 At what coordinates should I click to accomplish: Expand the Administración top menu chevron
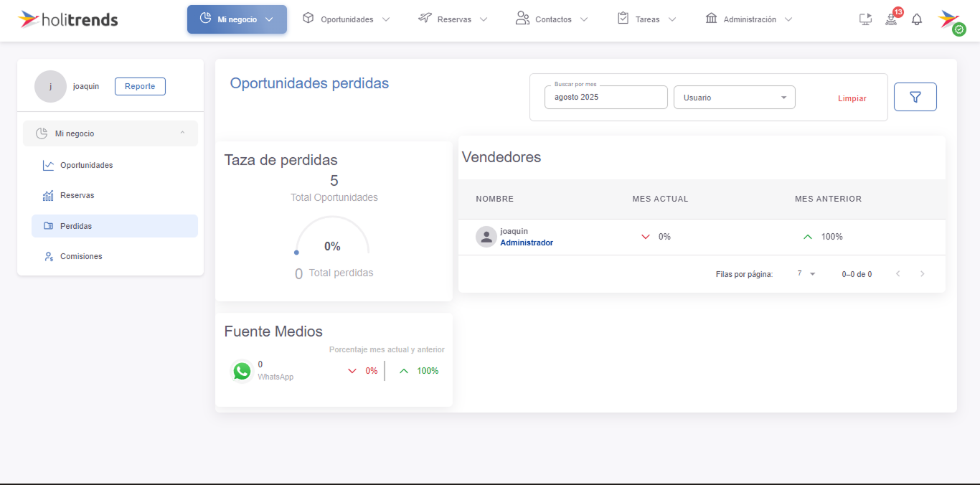click(788, 19)
